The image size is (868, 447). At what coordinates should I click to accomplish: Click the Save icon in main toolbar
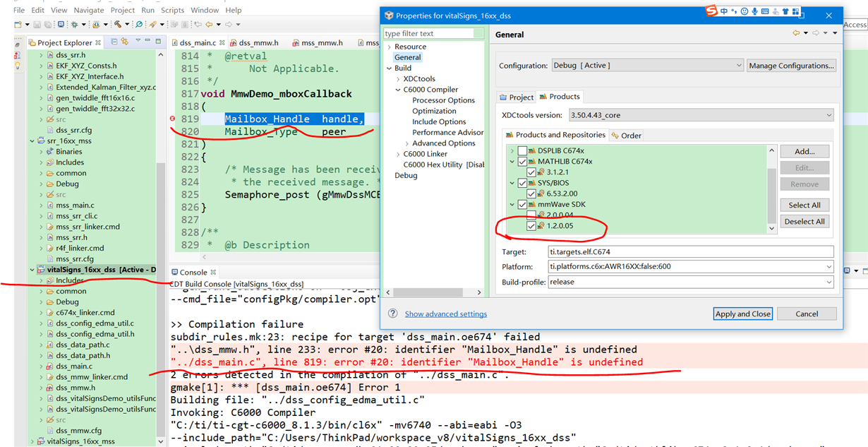(37, 25)
